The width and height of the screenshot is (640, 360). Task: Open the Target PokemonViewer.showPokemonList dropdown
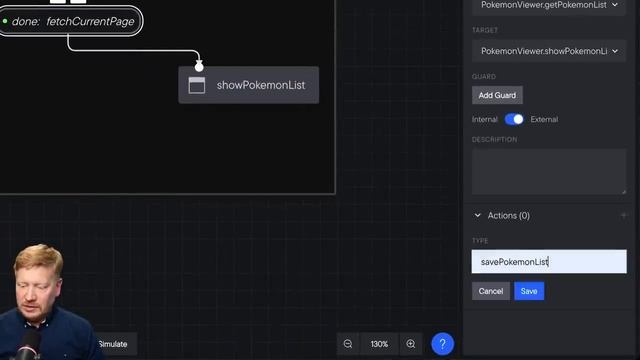549,51
